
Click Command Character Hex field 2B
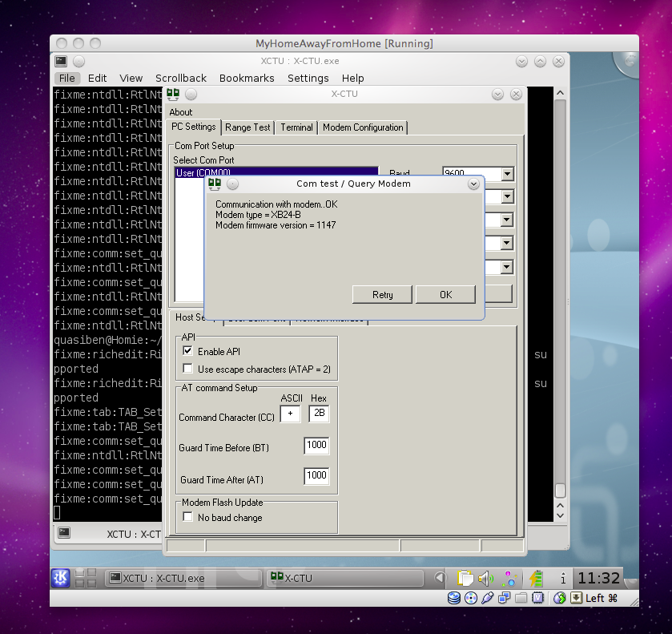(x=319, y=414)
